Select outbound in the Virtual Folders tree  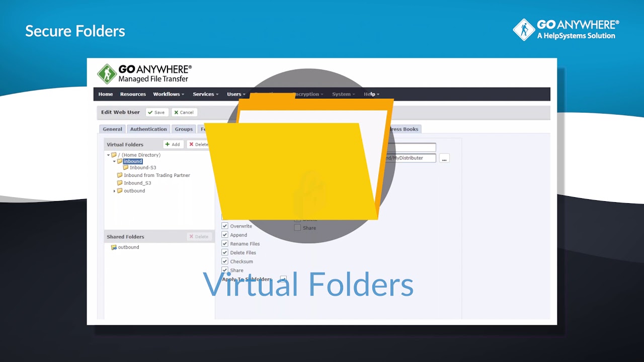[x=134, y=191]
